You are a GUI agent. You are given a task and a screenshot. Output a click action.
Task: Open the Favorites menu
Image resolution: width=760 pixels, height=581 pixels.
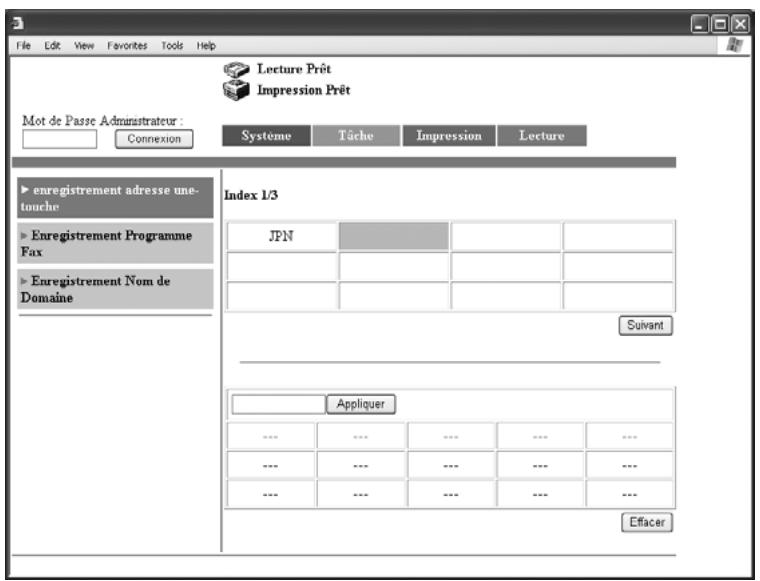(x=127, y=46)
